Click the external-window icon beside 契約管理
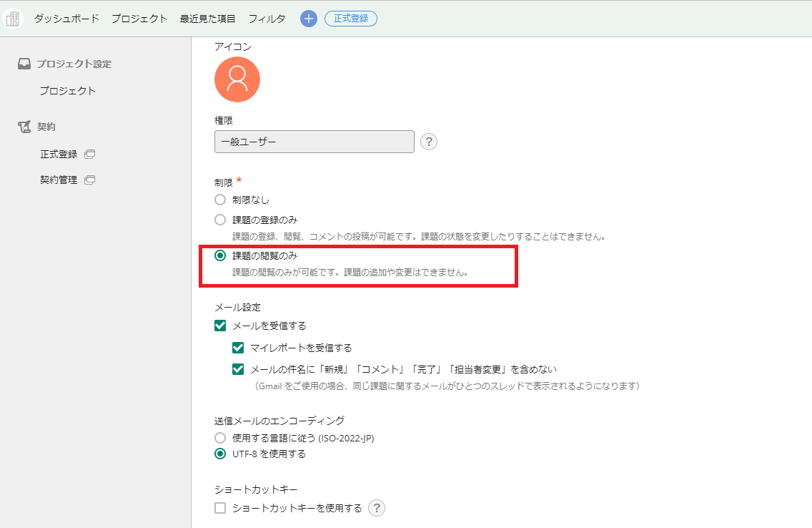The width and height of the screenshot is (812, 528). pyautogui.click(x=89, y=180)
